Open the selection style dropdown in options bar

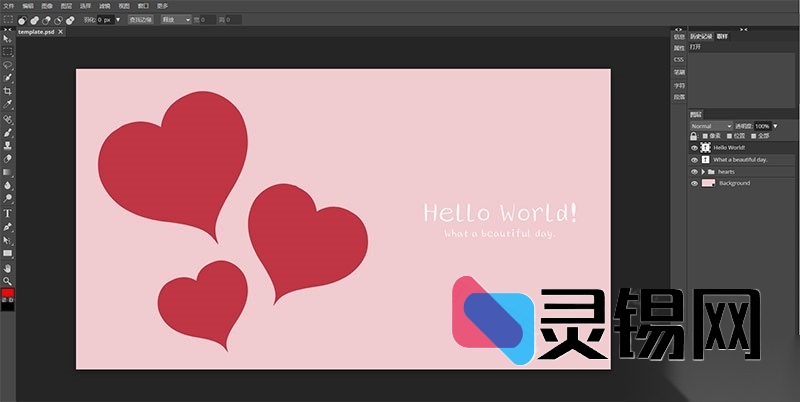tap(176, 20)
